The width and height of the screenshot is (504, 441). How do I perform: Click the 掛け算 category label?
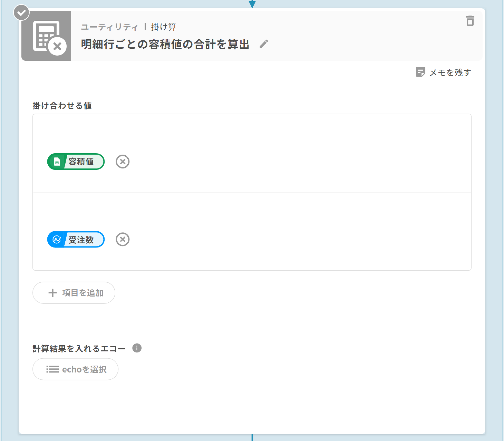tap(163, 27)
